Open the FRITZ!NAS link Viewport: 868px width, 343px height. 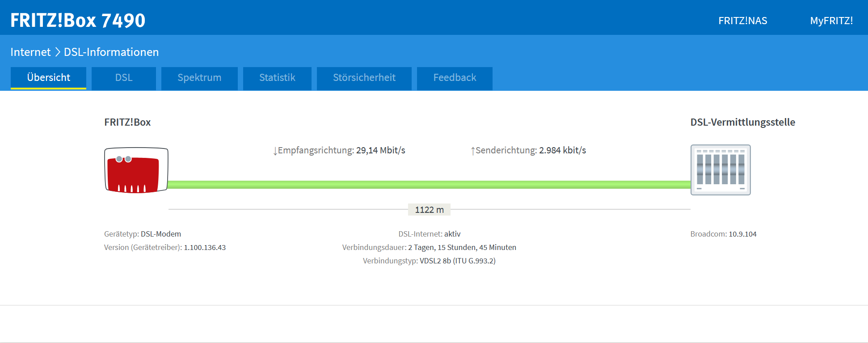(x=743, y=21)
